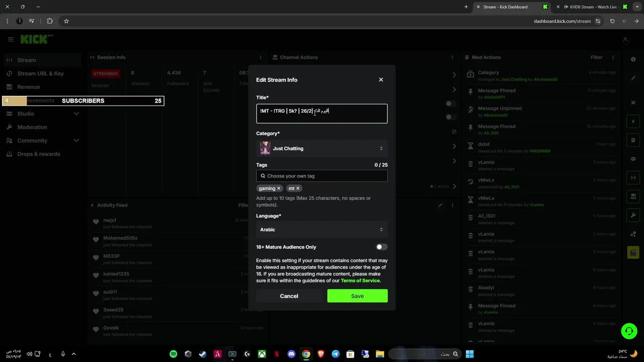This screenshot has width=644, height=362.
Task: Click the chart icon in Channel Actions
Action: [x=454, y=132]
